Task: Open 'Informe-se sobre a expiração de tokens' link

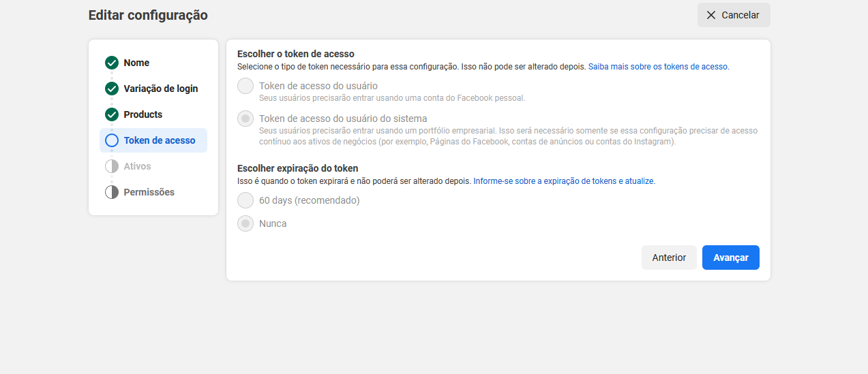Action: point(563,181)
